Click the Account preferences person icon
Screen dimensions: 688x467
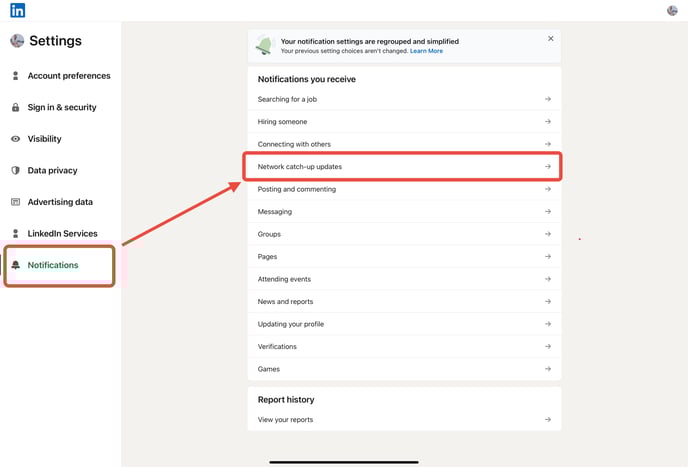[x=15, y=76]
